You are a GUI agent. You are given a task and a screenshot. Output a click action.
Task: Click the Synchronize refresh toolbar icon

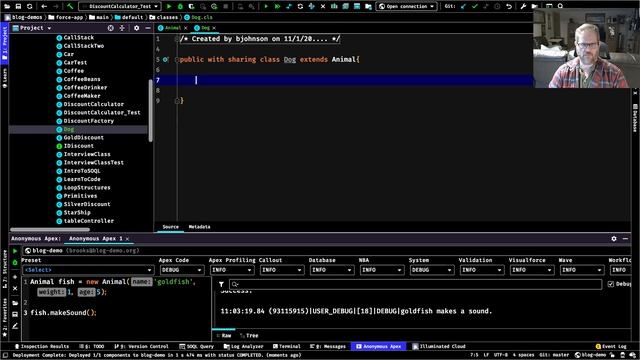click(x=29, y=6)
